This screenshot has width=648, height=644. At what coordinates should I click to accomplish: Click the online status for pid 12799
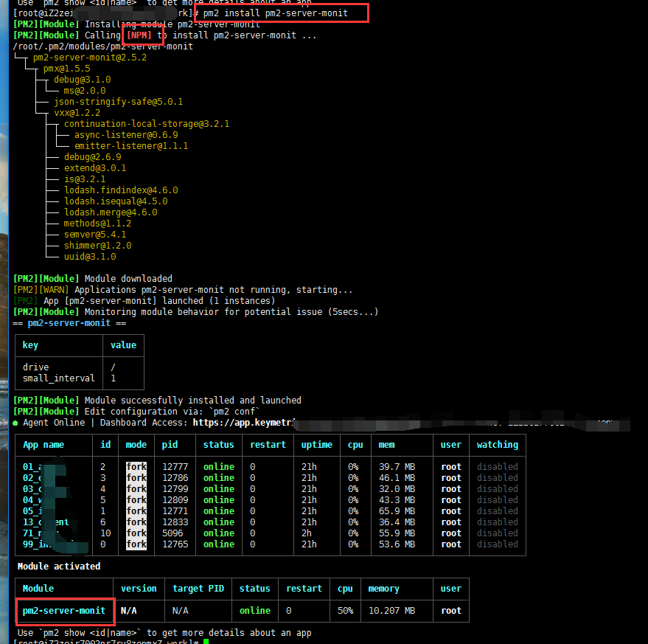[x=219, y=489]
